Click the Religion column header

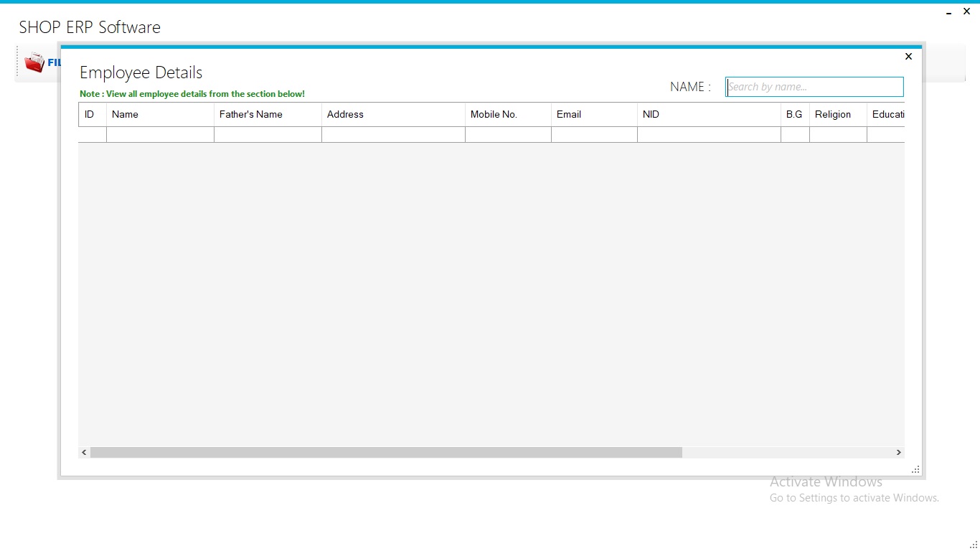point(837,114)
